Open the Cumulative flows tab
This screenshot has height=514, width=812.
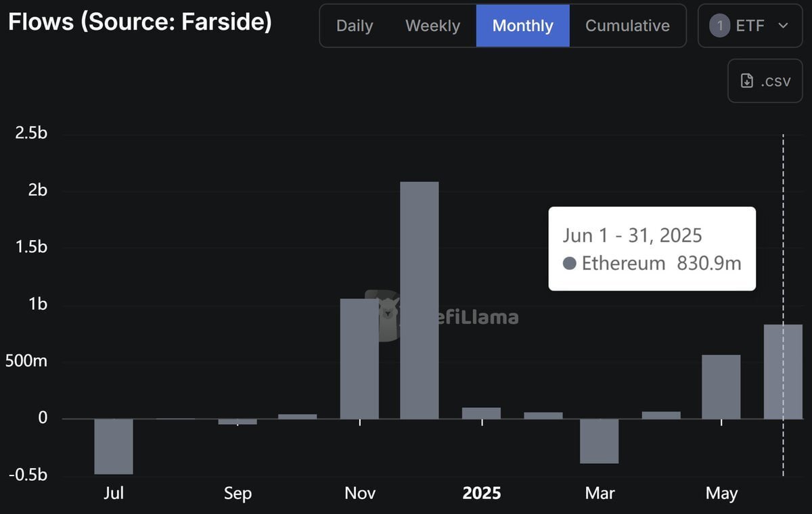(627, 26)
